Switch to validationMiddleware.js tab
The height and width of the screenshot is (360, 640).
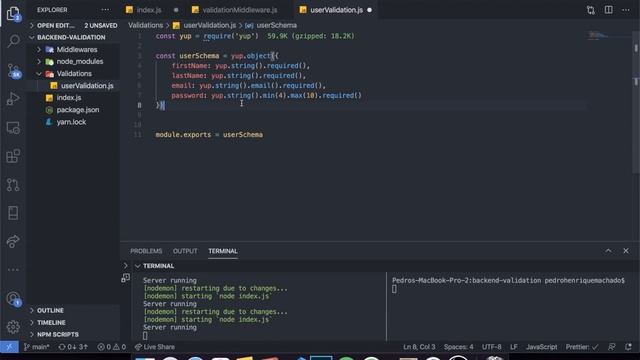coord(240,10)
